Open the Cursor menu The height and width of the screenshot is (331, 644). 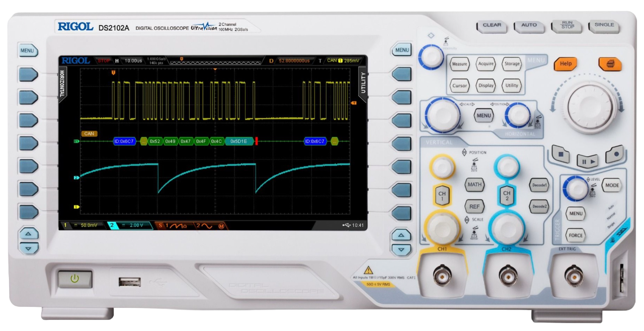tap(459, 86)
